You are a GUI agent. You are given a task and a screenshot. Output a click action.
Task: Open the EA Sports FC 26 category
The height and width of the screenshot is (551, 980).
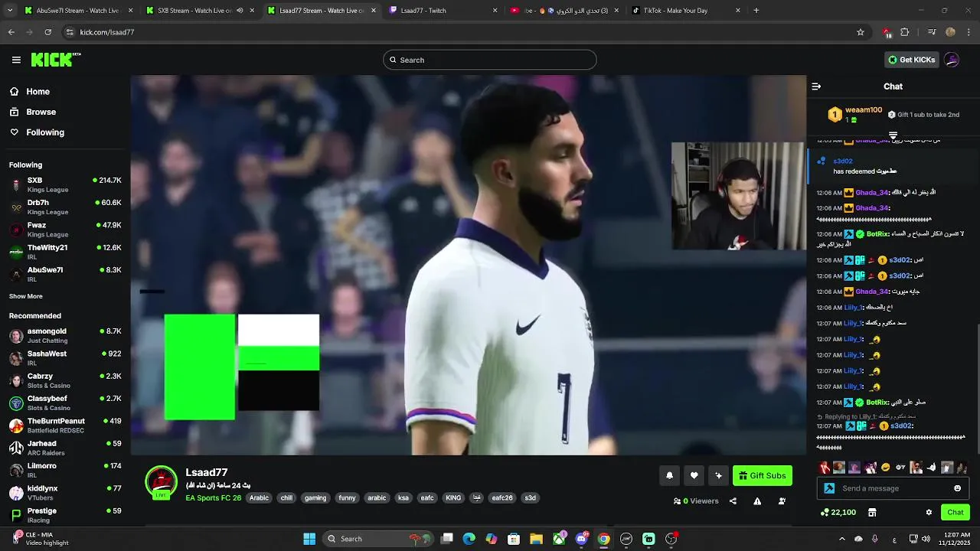tap(214, 498)
